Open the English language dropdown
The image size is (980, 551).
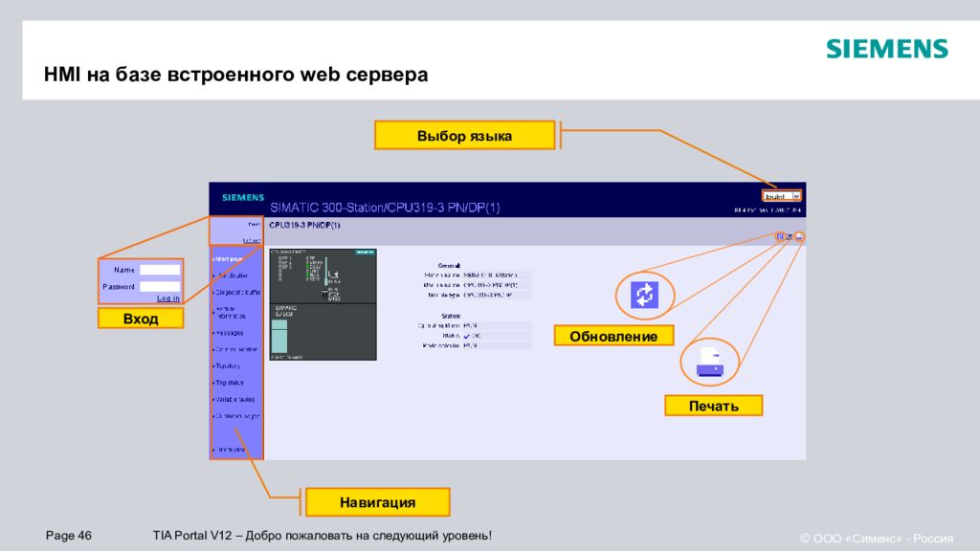coord(783,195)
